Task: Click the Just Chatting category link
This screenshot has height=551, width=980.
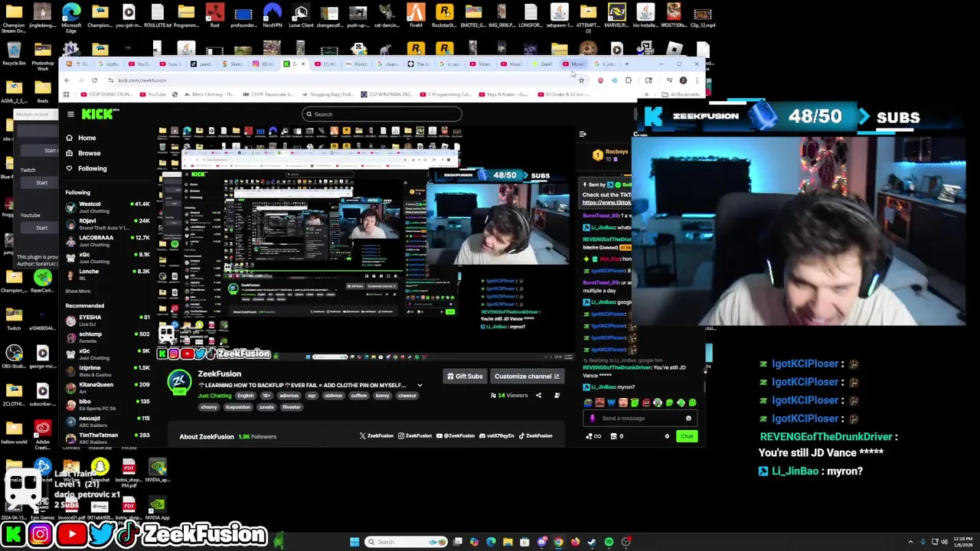Action: [x=214, y=396]
